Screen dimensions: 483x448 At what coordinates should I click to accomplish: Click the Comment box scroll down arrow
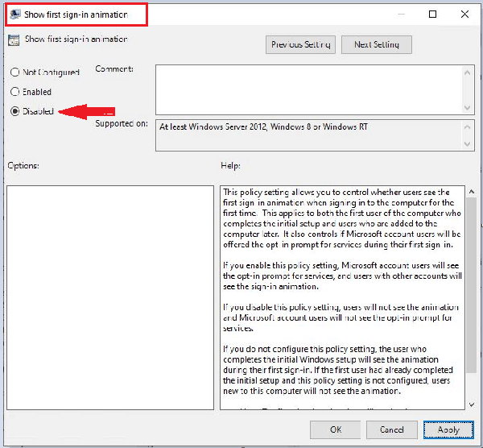tap(469, 107)
